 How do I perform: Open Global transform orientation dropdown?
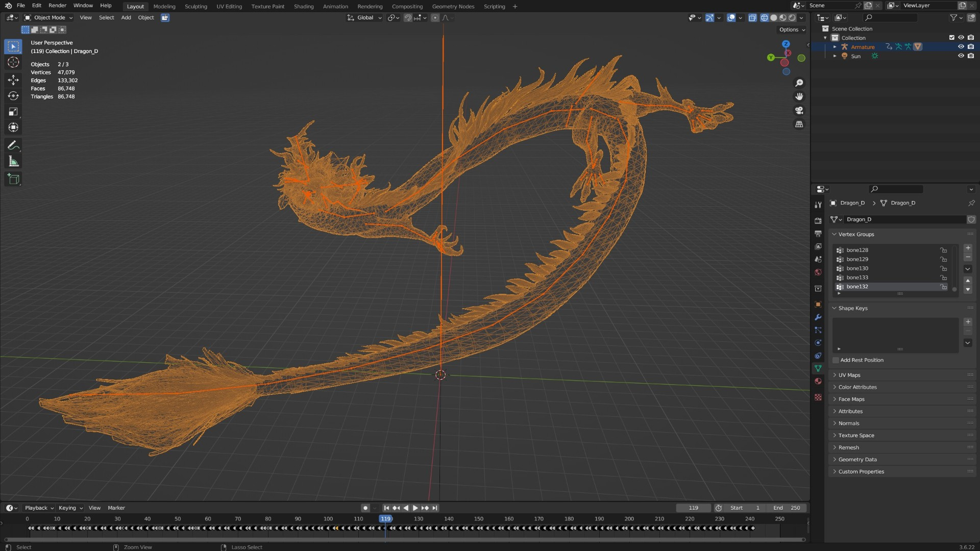coord(364,17)
